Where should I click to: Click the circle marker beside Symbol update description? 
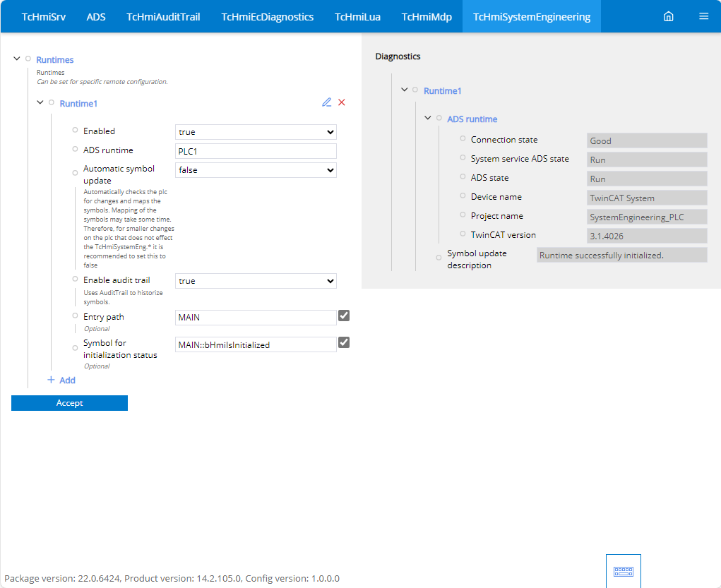coord(439,258)
